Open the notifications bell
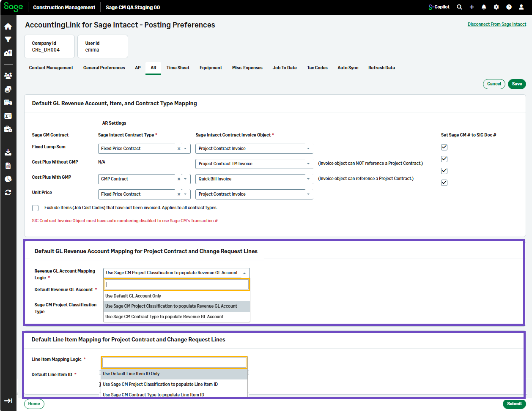The height and width of the screenshot is (412, 532). 484,7
